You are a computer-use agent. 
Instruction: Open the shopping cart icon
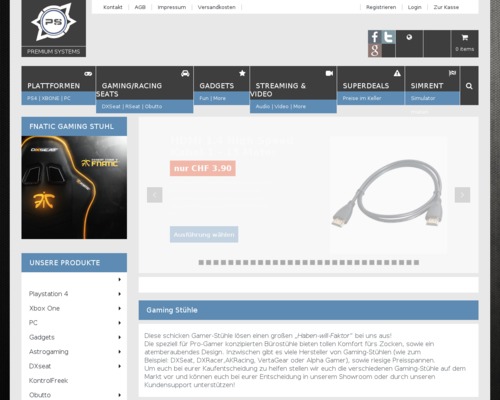point(465,37)
